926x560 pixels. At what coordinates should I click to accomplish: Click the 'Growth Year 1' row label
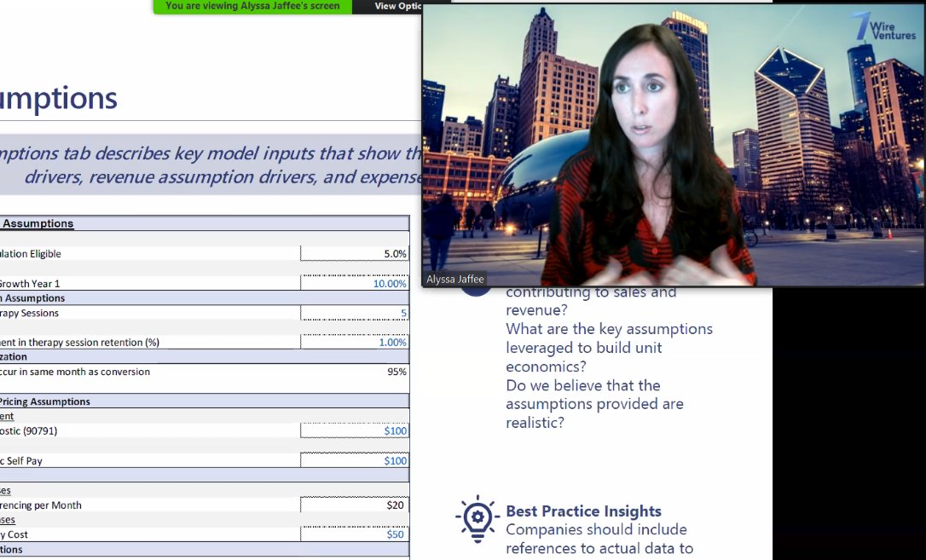30,283
